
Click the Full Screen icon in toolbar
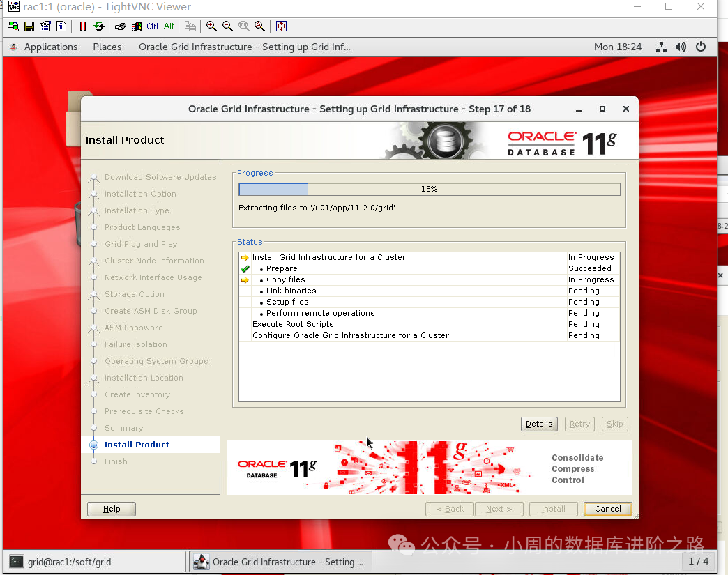click(281, 26)
